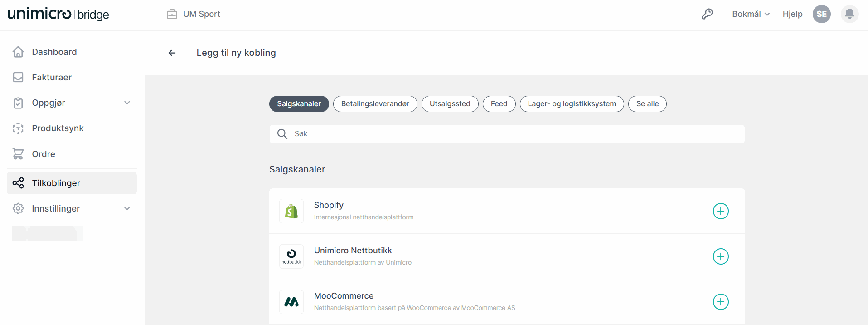868x325 pixels.
Task: Open the Hjelp link
Action: pos(792,14)
